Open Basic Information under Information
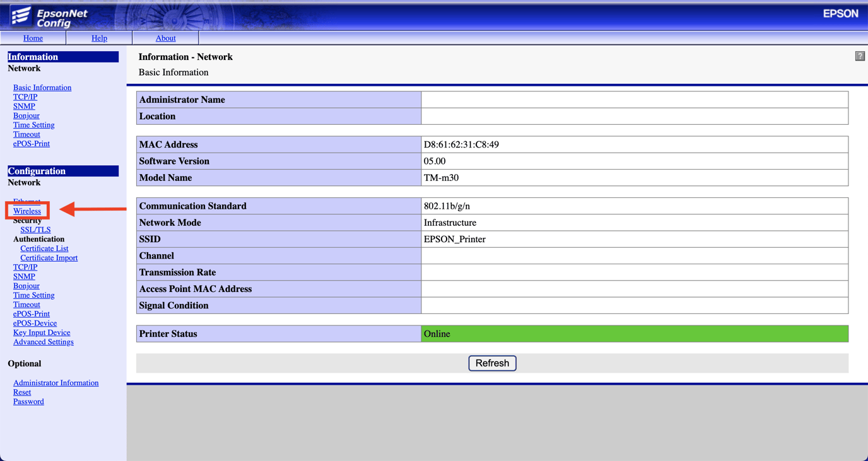The height and width of the screenshot is (461, 868). [42, 87]
